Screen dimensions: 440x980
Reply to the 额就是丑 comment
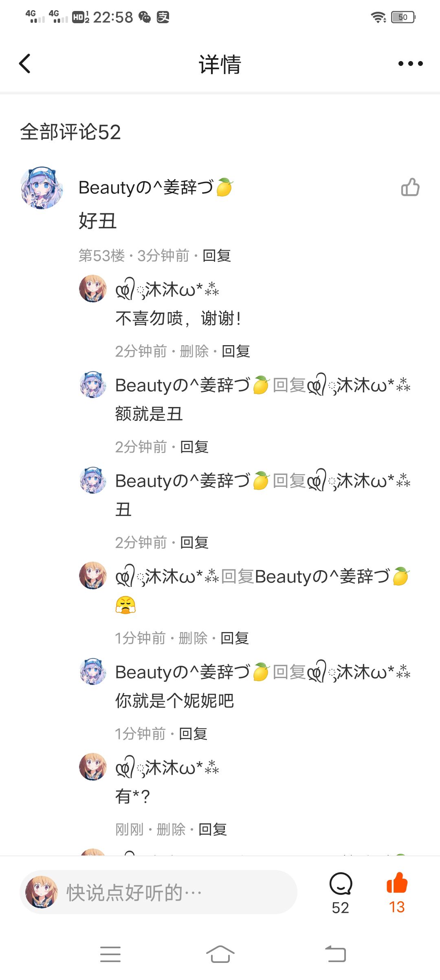pos(194,447)
